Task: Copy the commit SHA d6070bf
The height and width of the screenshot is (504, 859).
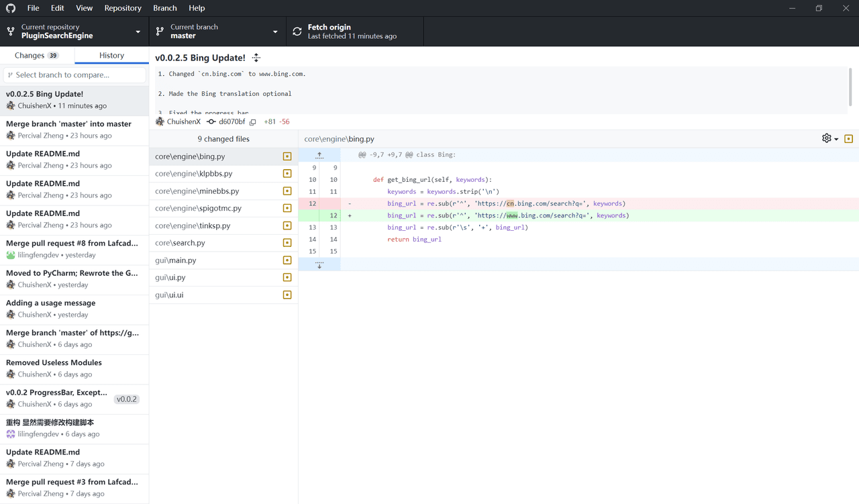Action: (253, 122)
